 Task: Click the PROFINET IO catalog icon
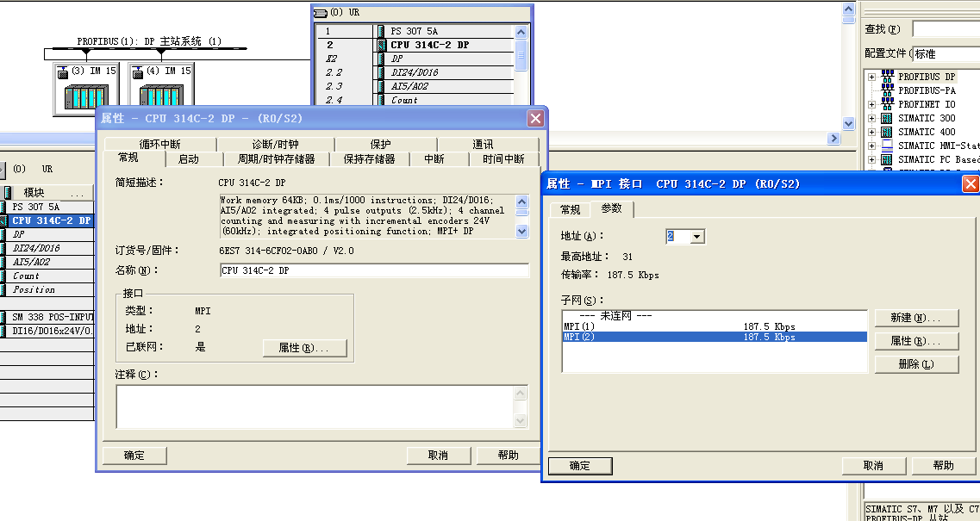[888, 104]
